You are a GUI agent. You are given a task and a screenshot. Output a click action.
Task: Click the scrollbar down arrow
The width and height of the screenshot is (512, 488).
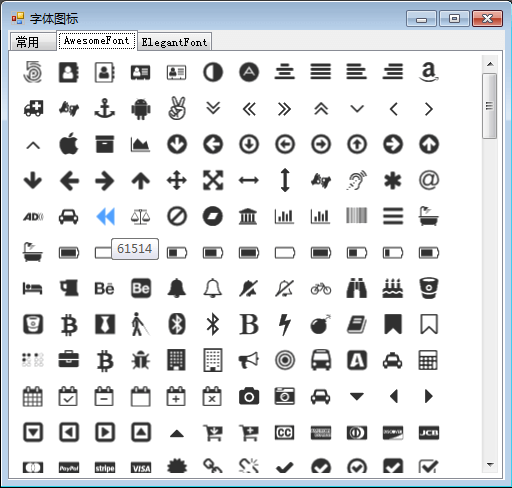(490, 464)
